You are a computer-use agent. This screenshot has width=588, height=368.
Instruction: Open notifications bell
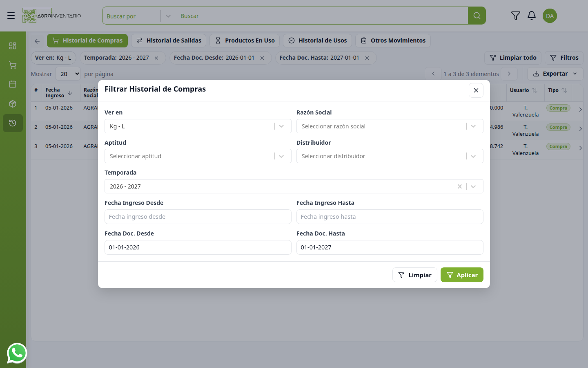532,16
